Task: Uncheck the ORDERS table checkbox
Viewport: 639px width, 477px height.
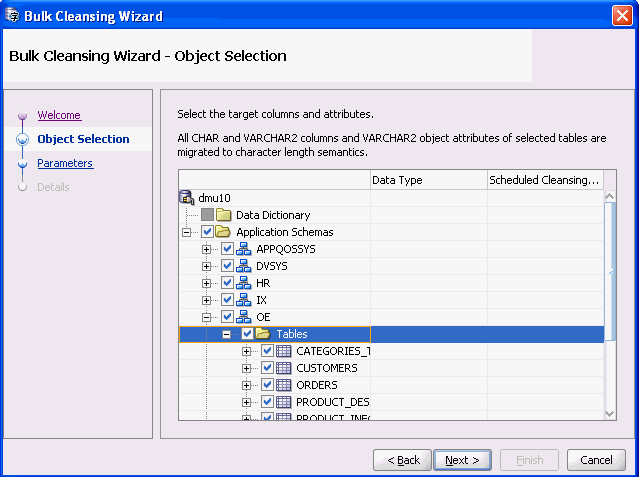Action: [267, 385]
